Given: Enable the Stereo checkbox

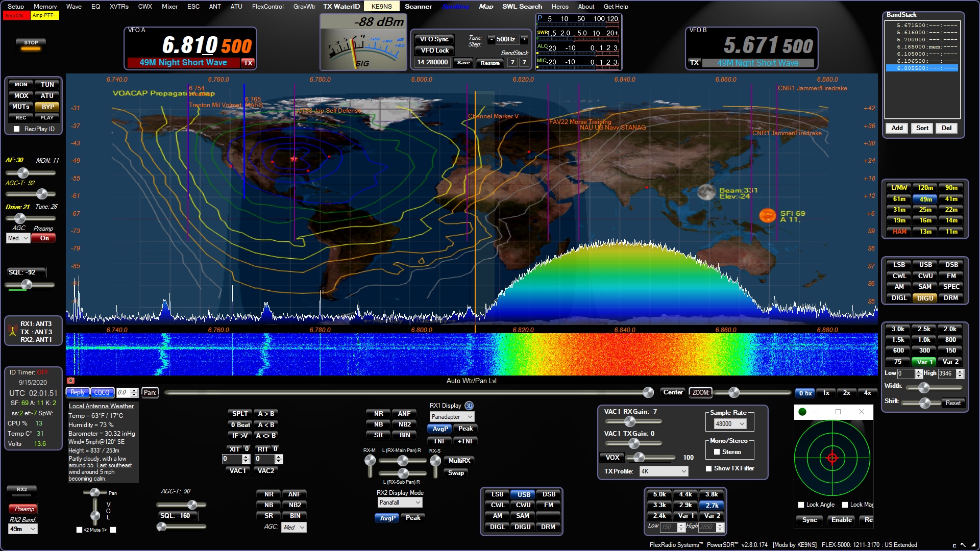Looking at the screenshot, I should tap(717, 452).
